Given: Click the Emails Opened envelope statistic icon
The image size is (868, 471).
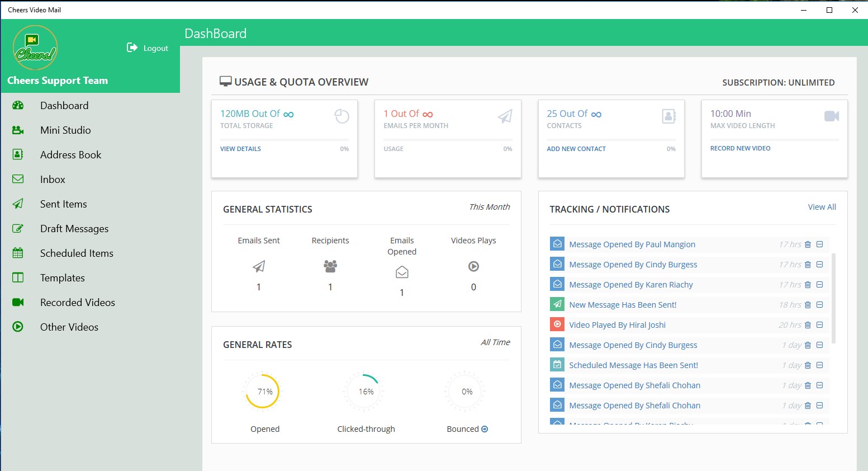Looking at the screenshot, I should [402, 272].
